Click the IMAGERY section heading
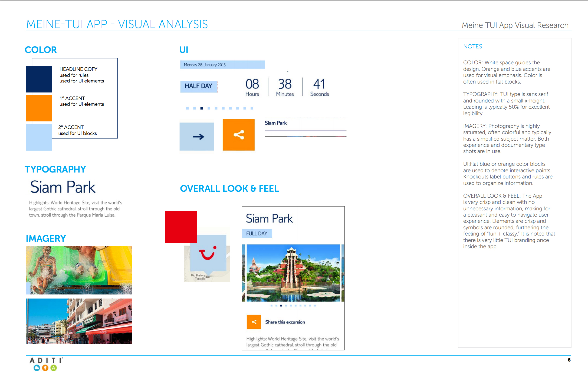This screenshot has height=381, width=588. pyautogui.click(x=46, y=238)
